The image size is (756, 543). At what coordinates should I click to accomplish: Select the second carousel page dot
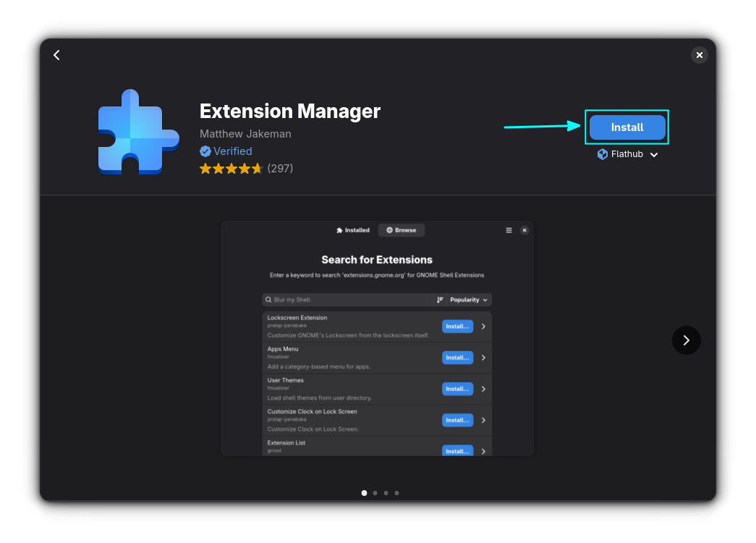(375, 493)
